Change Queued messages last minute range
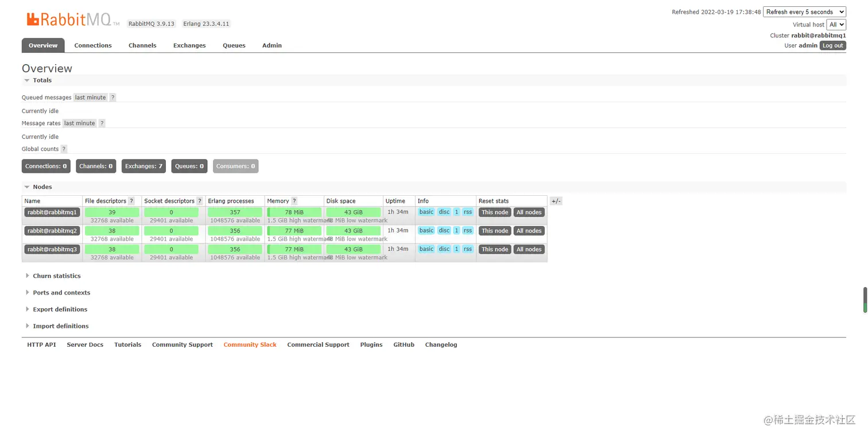Image resolution: width=868 pixels, height=438 pixels. tap(91, 98)
